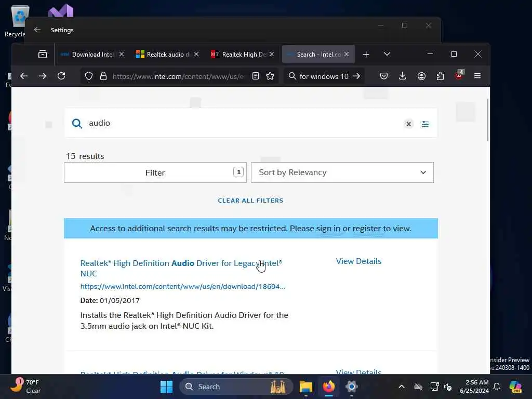Image resolution: width=532 pixels, height=399 pixels.
Task: Open the Windows Start menu
Action: 166,387
